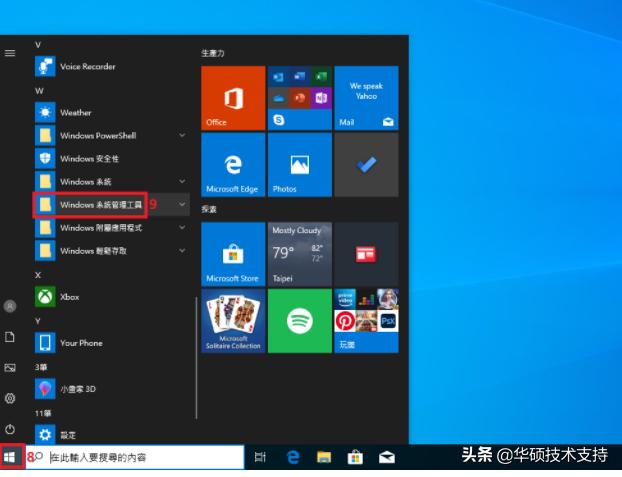Open the Documents sidebar icon
This screenshot has width=622, height=477.
coord(10,337)
